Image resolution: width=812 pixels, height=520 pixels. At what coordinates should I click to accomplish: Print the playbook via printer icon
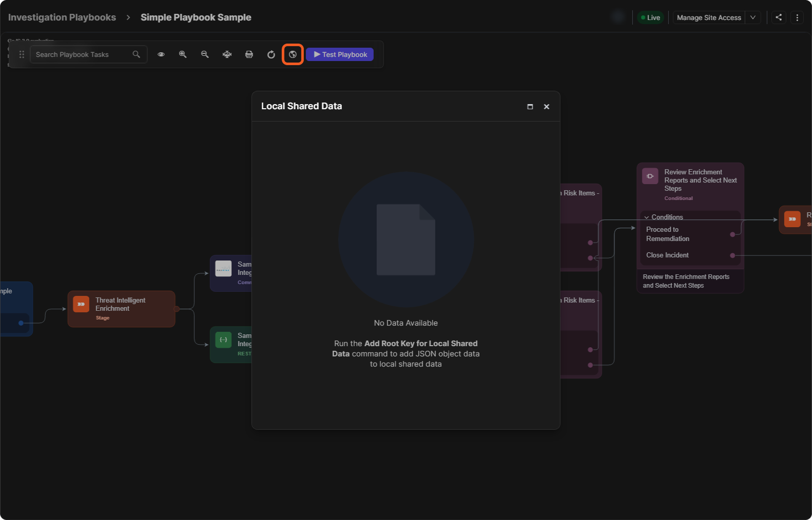[249, 54]
